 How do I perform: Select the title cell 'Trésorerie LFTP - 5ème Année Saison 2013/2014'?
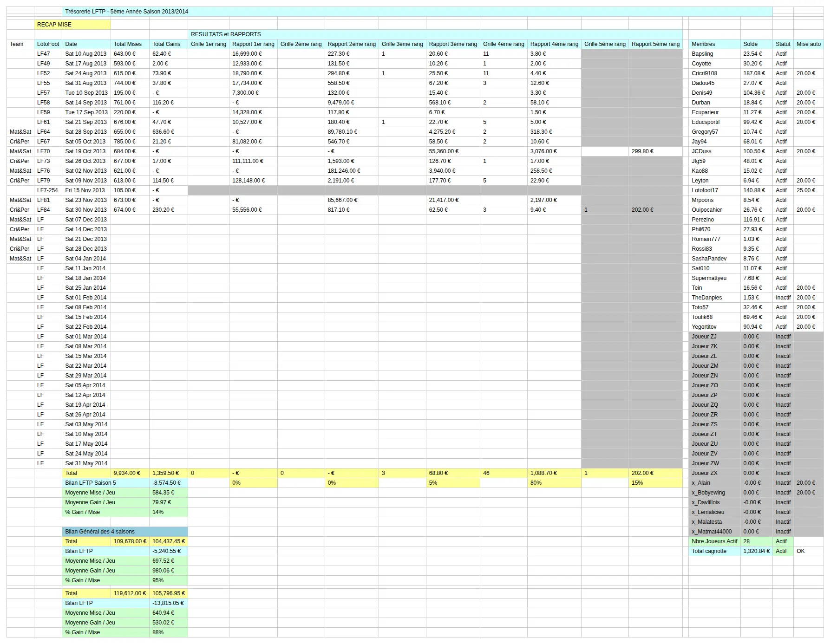[417, 12]
